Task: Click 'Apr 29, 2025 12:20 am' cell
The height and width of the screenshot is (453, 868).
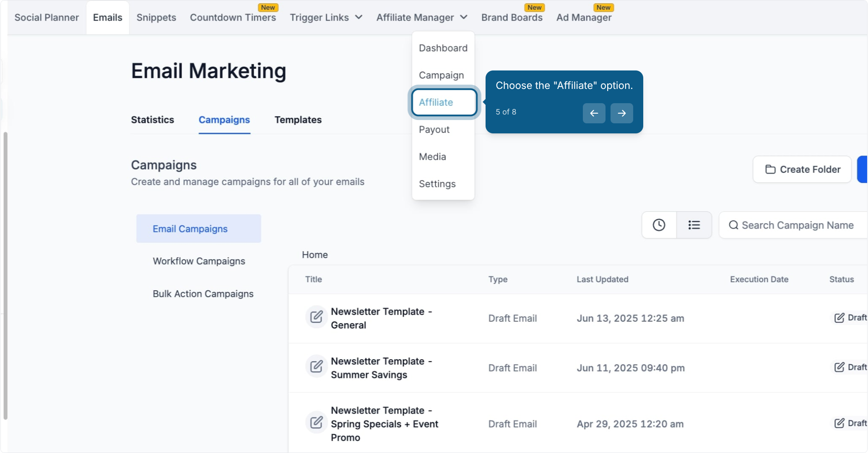Action: pos(630,424)
